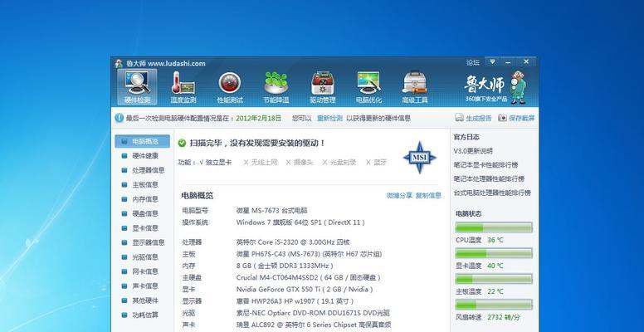The image size is (644, 332).
Task: Click the 无线上网 feature indicator
Action: point(261,163)
